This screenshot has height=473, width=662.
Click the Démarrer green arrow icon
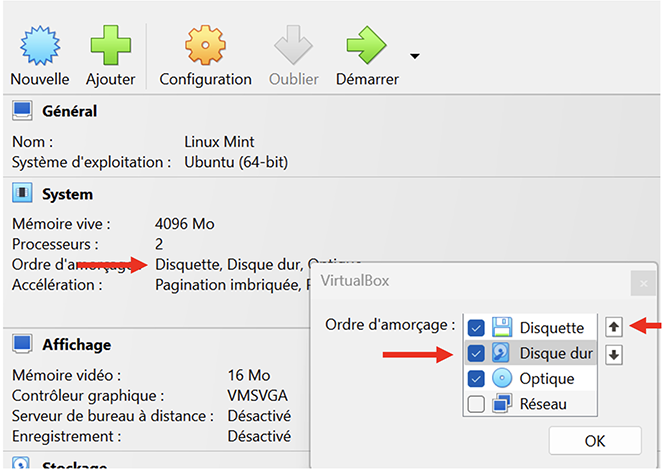[x=366, y=45]
